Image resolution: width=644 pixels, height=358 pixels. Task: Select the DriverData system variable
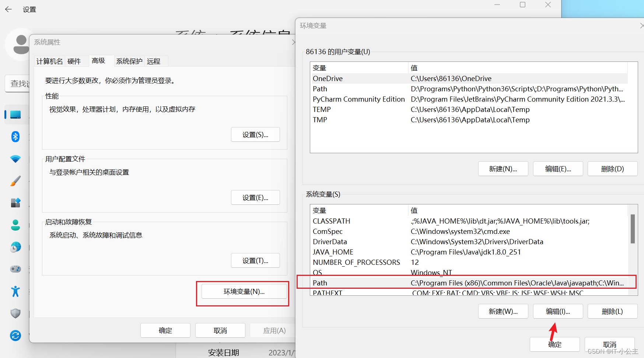pos(469,242)
